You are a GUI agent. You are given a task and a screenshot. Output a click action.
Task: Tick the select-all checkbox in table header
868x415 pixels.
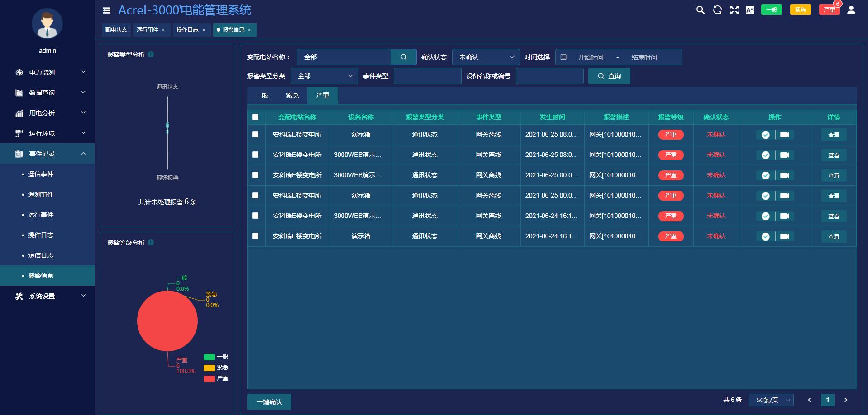[255, 117]
